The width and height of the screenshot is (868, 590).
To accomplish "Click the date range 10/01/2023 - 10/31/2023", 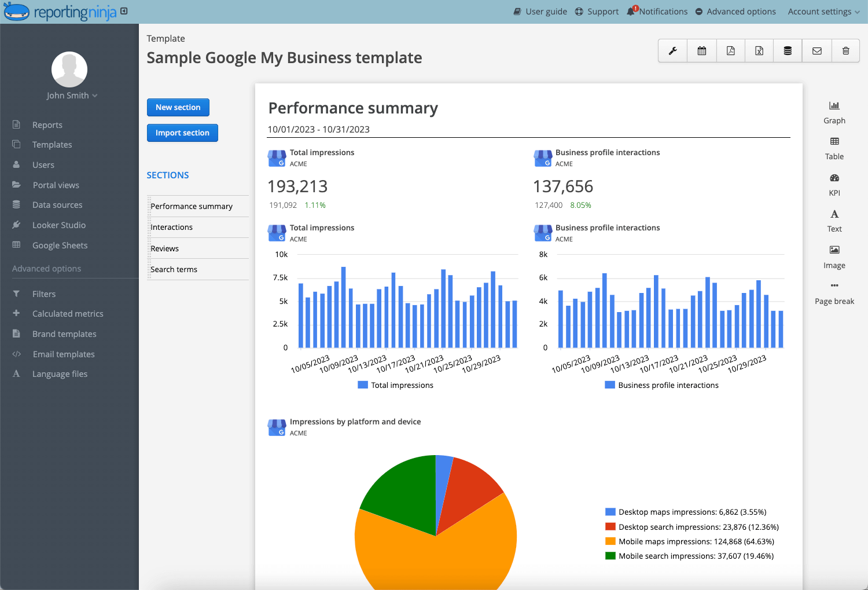I will [319, 129].
